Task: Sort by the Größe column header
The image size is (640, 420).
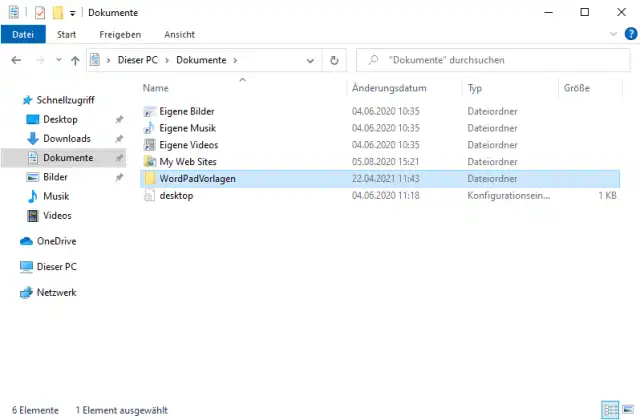Action: (576, 88)
